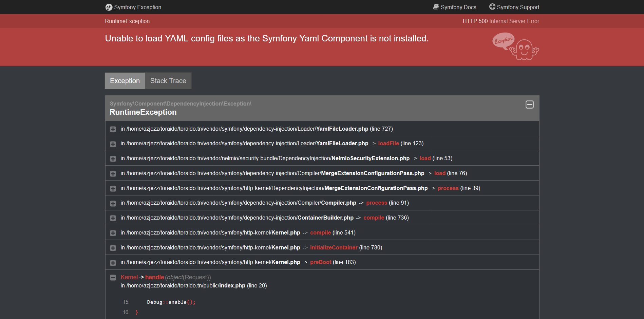Expand YamlFileLoader.php line 727 trace row
This screenshot has height=319, width=644.
tap(113, 129)
